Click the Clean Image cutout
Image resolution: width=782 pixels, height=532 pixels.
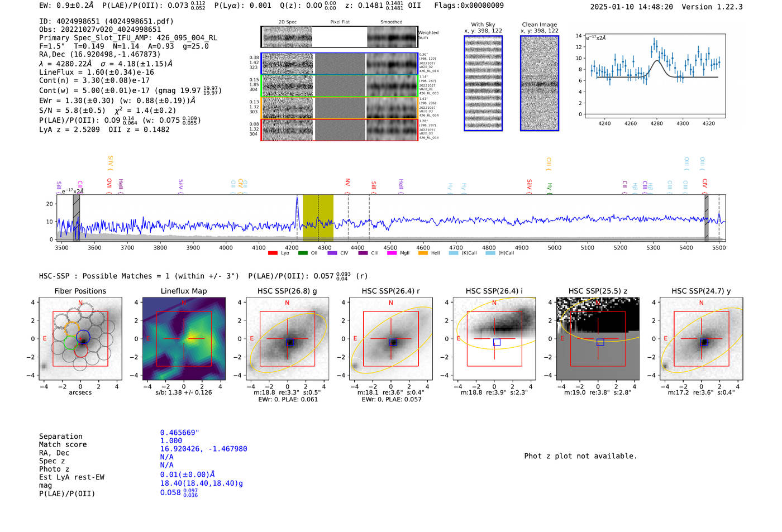coord(540,83)
